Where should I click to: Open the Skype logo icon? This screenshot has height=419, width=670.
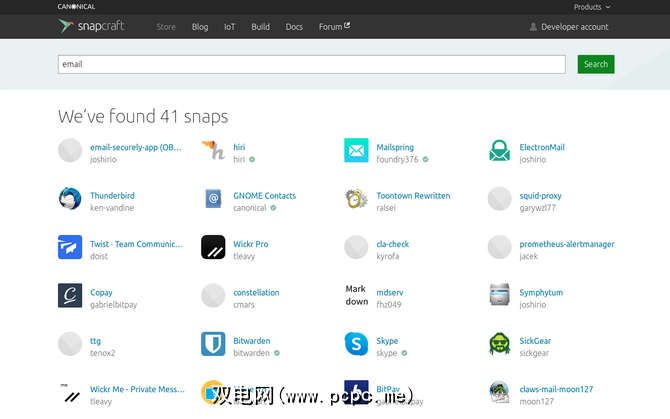click(356, 344)
